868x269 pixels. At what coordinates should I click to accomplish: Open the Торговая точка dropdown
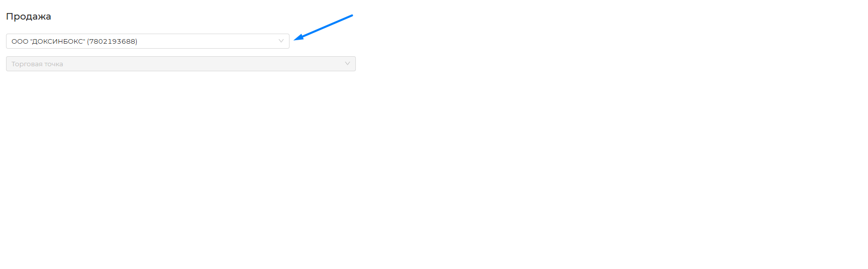[180, 64]
